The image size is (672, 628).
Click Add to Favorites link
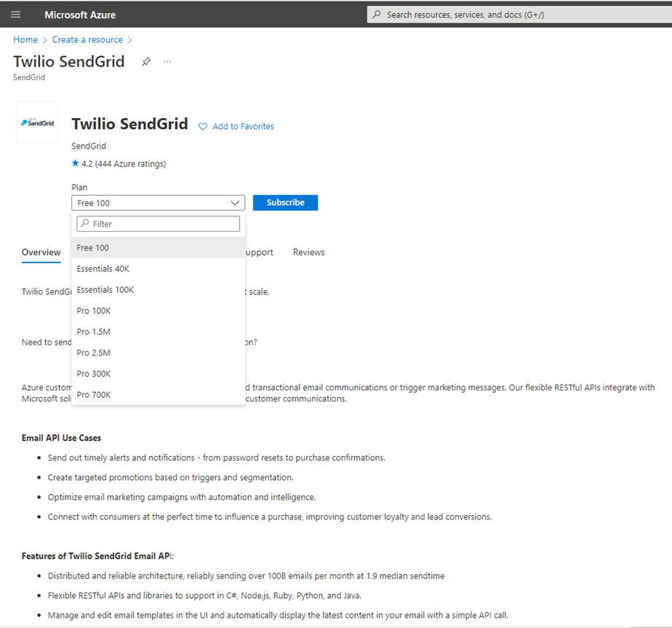243,126
